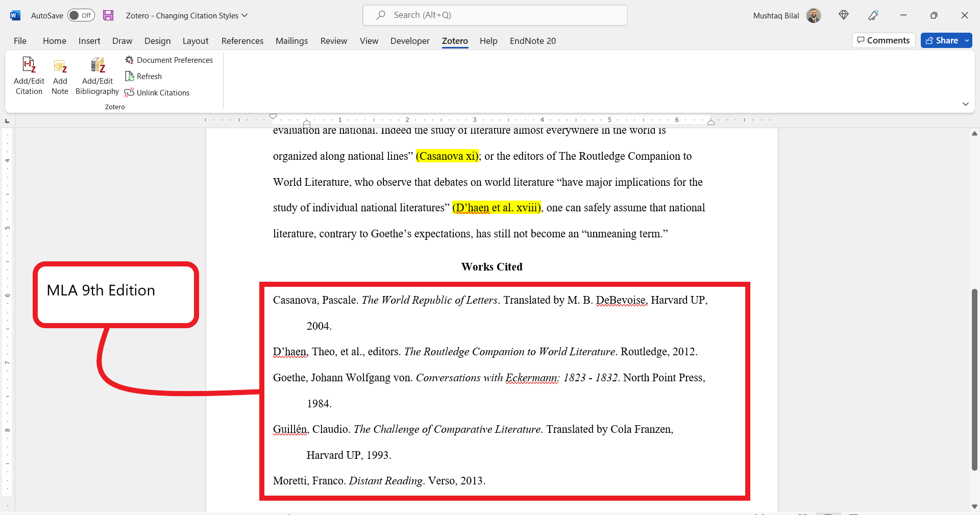Viewport: 980px width, 515px height.
Task: Open Add/Edit Bibliography tool
Action: click(x=97, y=76)
